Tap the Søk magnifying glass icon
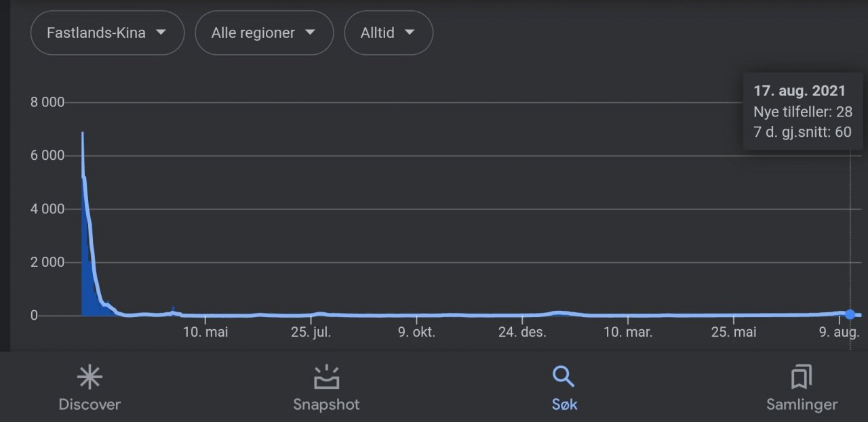This screenshot has width=868, height=422. [564, 377]
